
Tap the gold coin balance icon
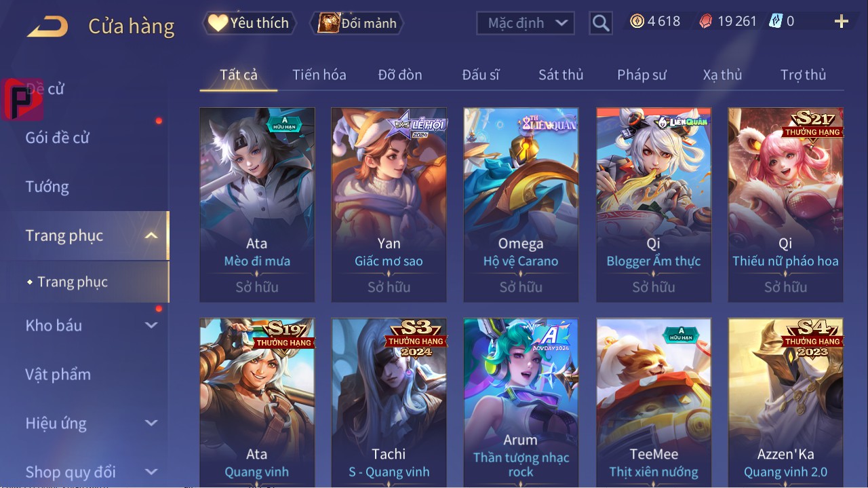637,21
